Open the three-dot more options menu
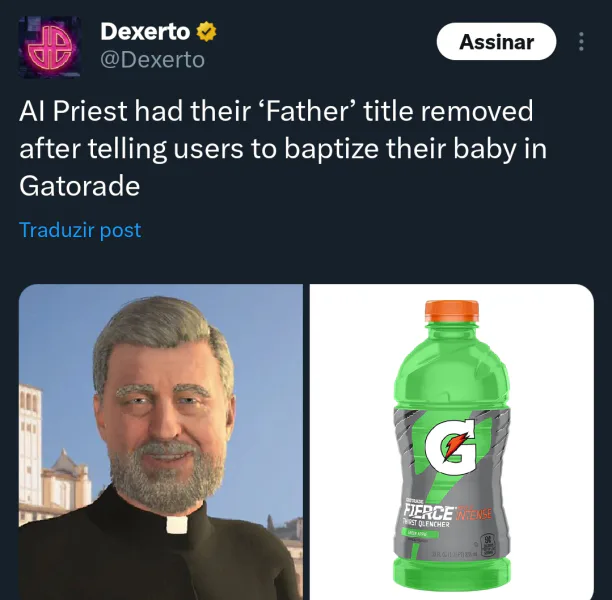Screen dimensions: 612x600 [581, 41]
